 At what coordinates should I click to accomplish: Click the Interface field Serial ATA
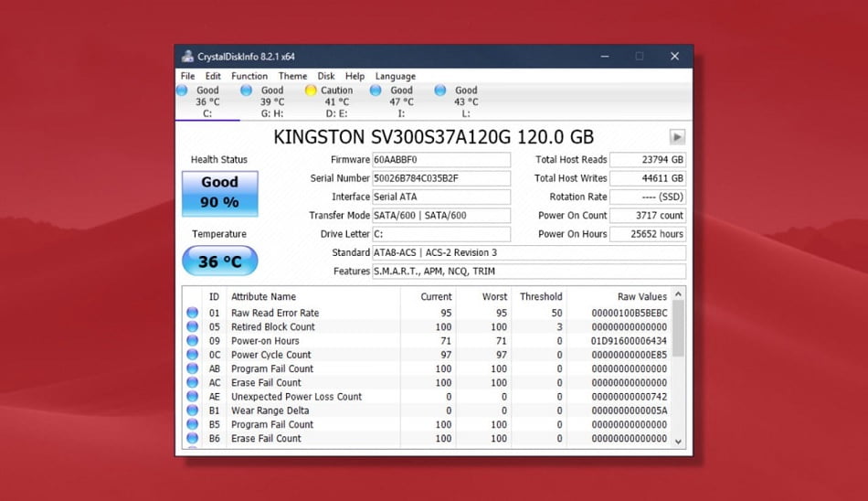pos(441,197)
